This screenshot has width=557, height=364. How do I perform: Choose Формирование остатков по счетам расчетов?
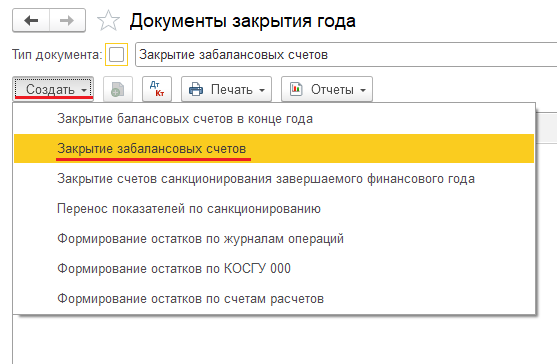point(274,299)
